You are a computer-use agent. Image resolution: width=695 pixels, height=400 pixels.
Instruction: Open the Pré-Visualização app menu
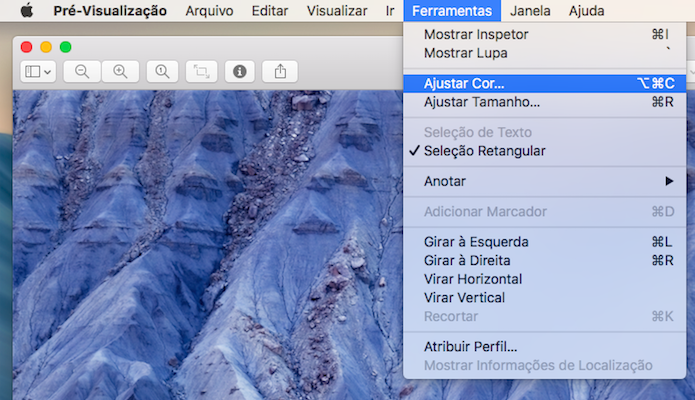[110, 11]
